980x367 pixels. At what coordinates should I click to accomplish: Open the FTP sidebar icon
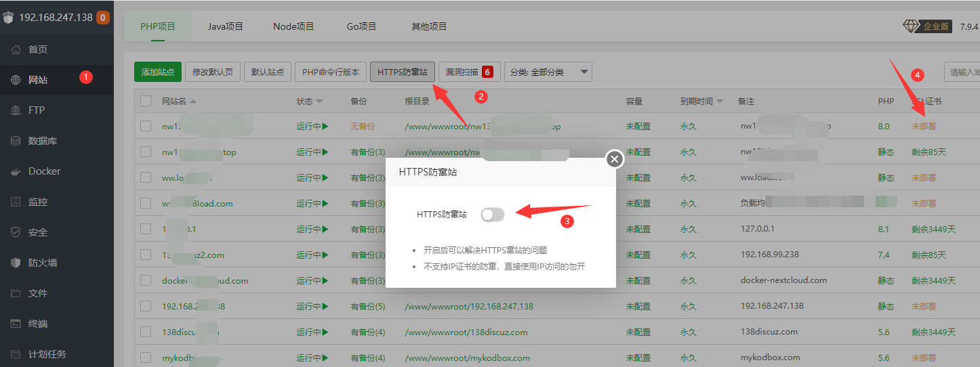pyautogui.click(x=16, y=110)
